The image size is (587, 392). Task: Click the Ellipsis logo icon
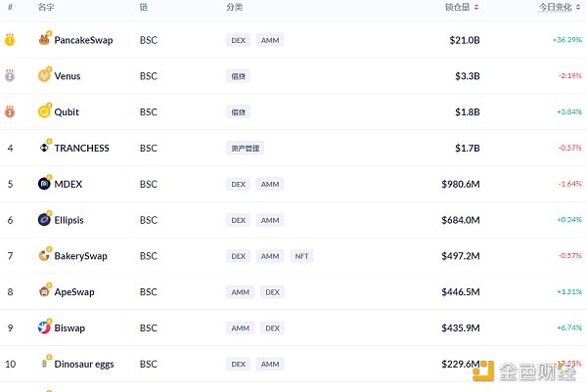[x=44, y=220]
